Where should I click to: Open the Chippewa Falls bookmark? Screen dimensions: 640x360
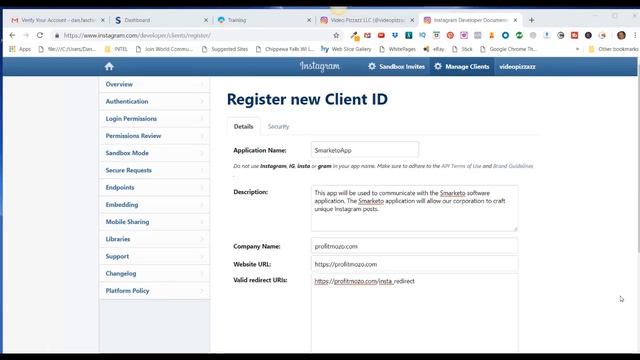point(285,49)
